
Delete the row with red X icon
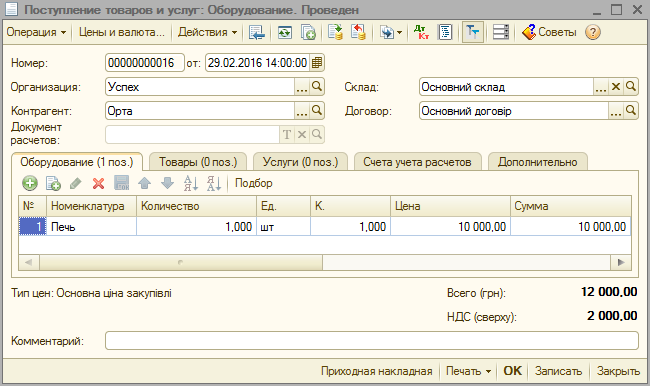point(99,183)
